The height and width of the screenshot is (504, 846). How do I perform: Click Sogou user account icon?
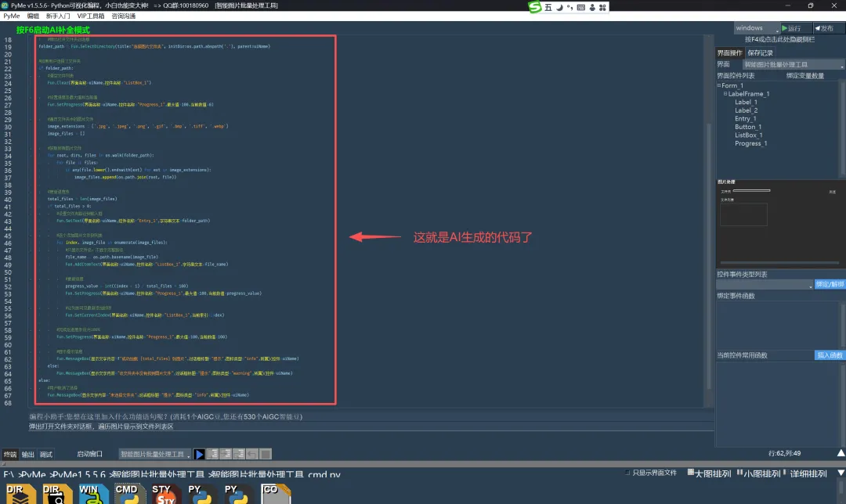coord(592,7)
